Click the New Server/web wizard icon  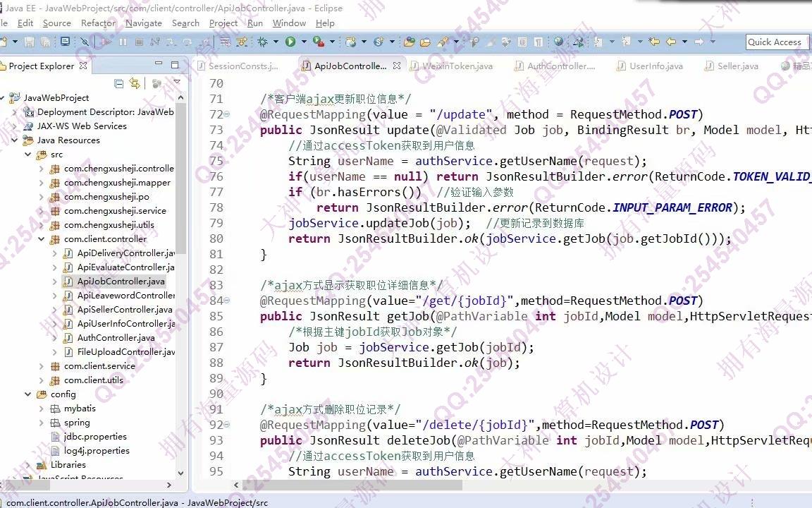coord(350,42)
